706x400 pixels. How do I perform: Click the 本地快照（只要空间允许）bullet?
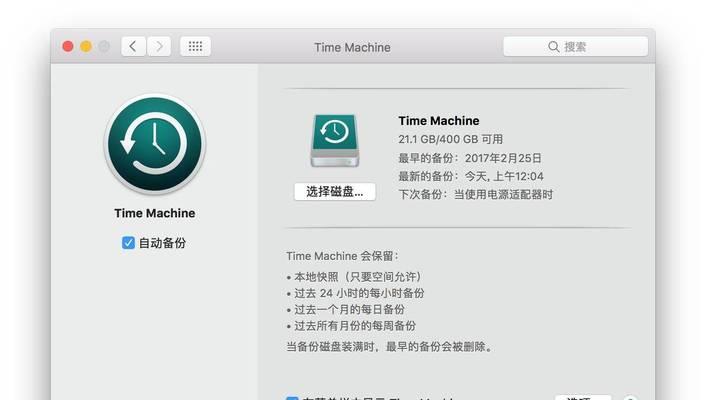click(x=354, y=277)
